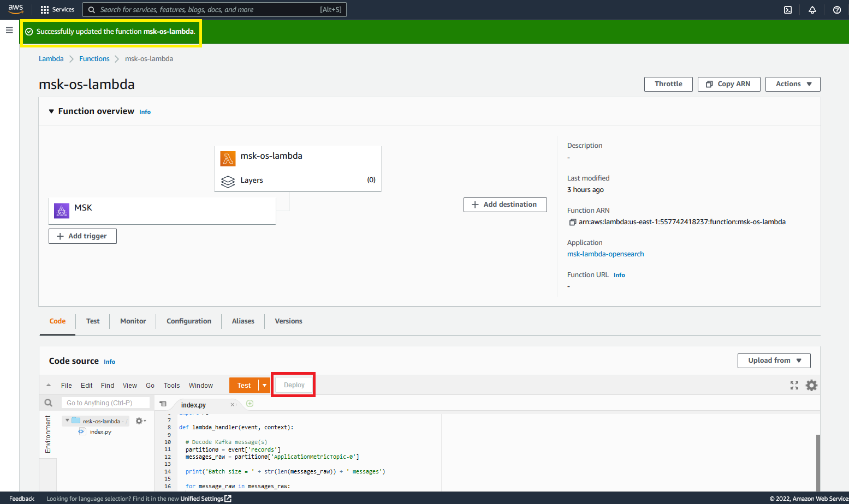Click the MSK trigger icon
The image size is (849, 504).
pos(62,210)
